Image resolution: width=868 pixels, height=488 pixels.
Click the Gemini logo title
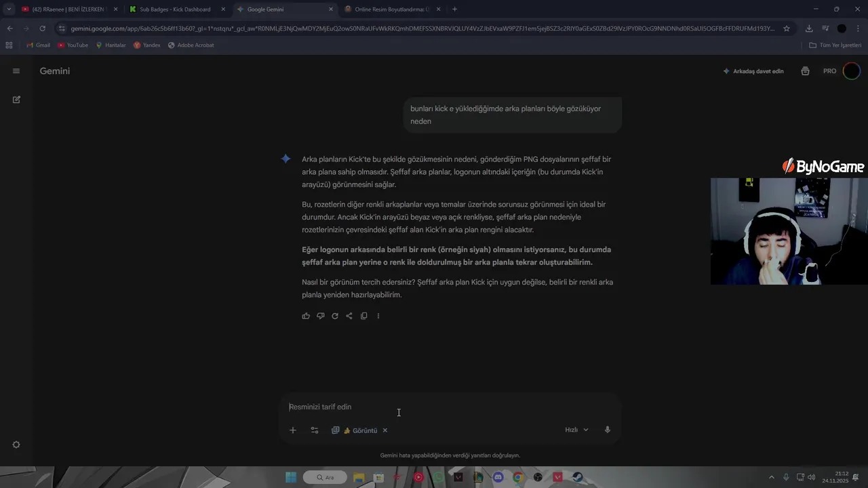coord(55,71)
